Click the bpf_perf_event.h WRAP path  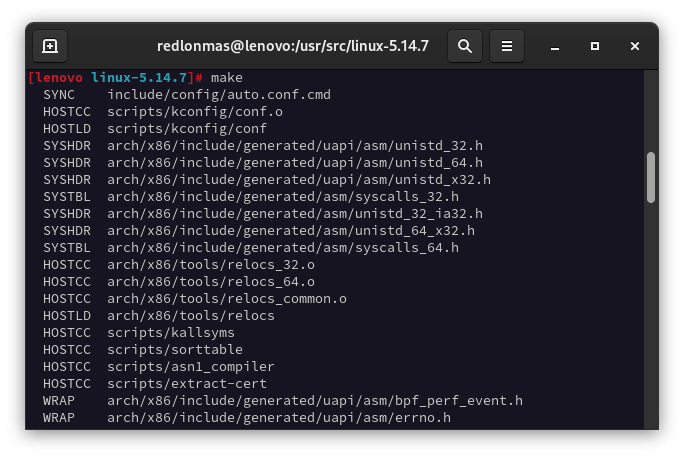click(x=314, y=401)
